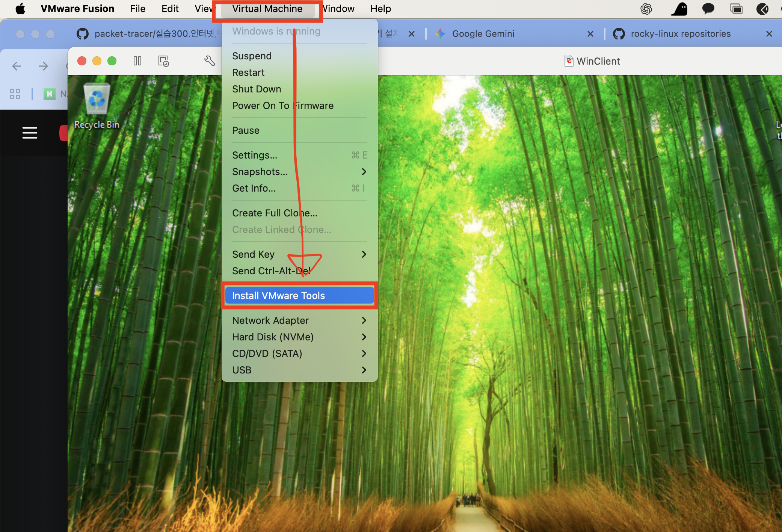Image resolution: width=782 pixels, height=532 pixels.
Task: Select the Recycle Bin desktop icon
Action: [97, 106]
